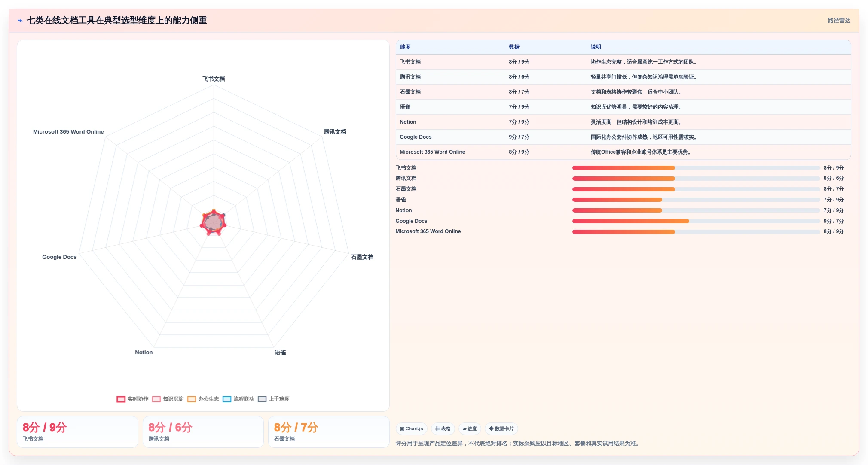The image size is (868, 465).
Task: Click the 表格 tag chip
Action: click(443, 429)
